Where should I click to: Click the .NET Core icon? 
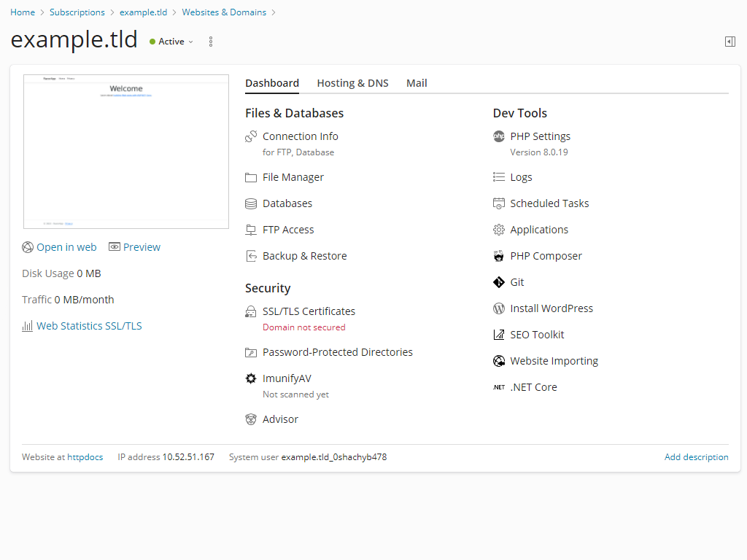point(499,387)
